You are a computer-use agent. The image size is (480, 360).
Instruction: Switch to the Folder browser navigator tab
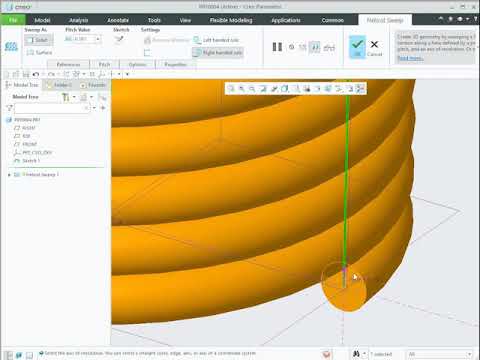[59, 85]
